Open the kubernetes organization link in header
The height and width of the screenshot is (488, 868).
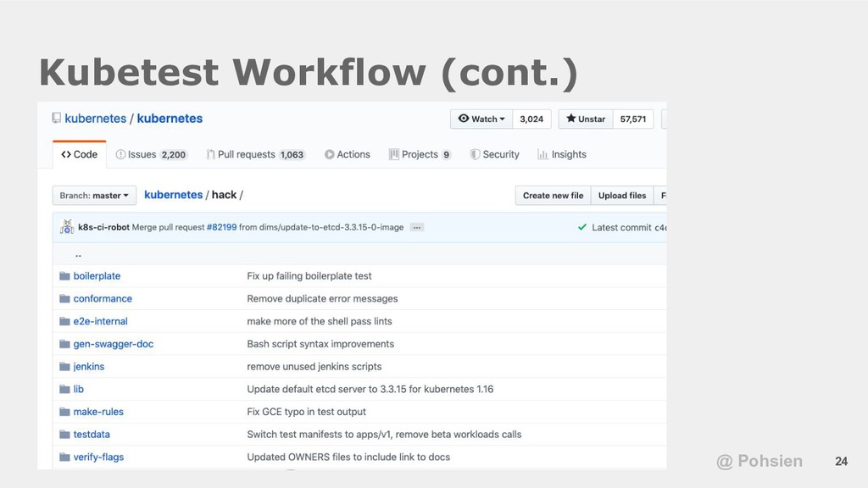click(x=95, y=119)
